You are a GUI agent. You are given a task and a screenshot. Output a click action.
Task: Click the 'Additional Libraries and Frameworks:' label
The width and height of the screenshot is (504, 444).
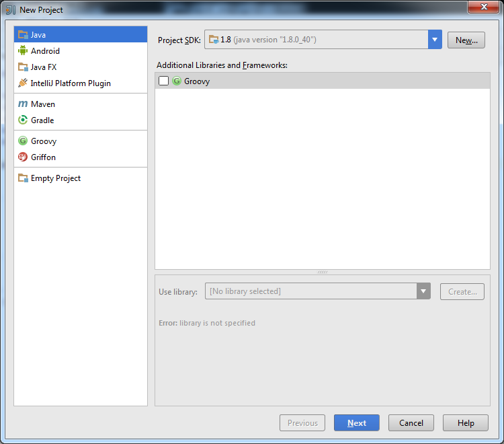tap(222, 65)
